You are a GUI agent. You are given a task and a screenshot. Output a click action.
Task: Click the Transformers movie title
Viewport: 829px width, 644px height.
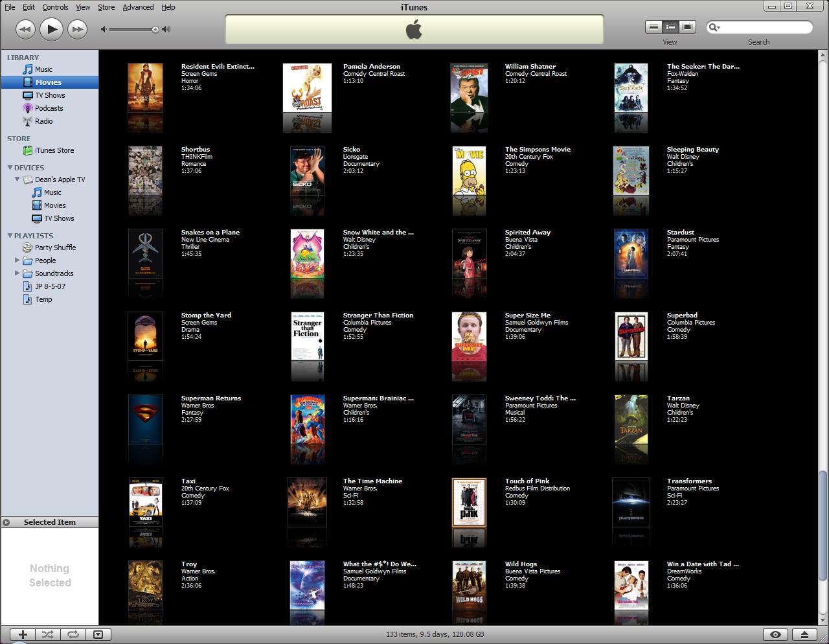tap(689, 481)
